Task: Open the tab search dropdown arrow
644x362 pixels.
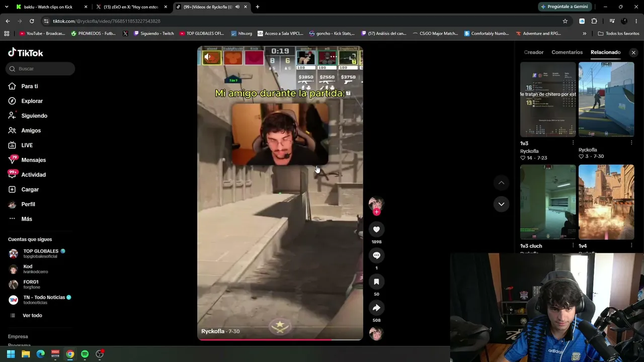Action: (7, 7)
